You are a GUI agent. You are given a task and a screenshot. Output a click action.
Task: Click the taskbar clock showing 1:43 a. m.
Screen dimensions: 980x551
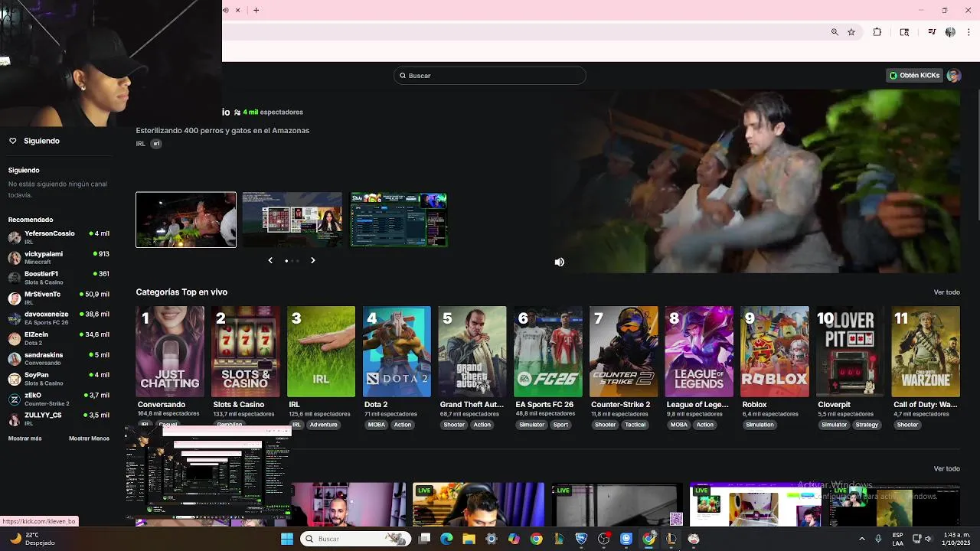pyautogui.click(x=956, y=539)
